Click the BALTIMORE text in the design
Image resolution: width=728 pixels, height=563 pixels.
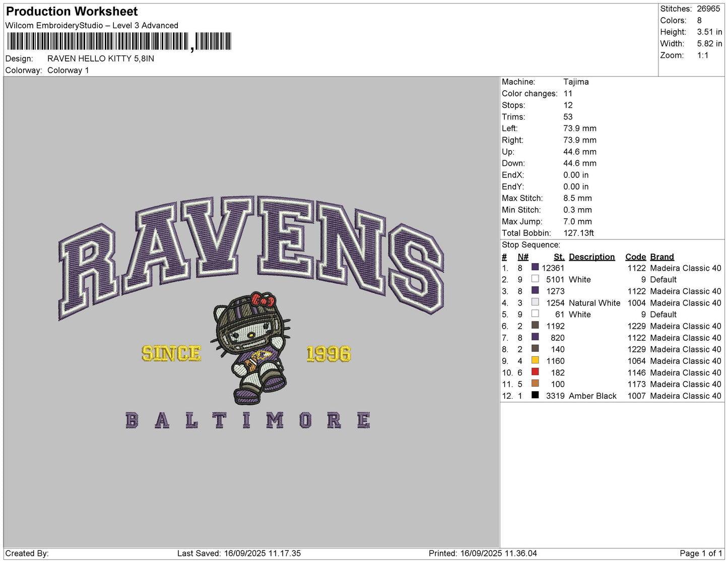click(248, 420)
